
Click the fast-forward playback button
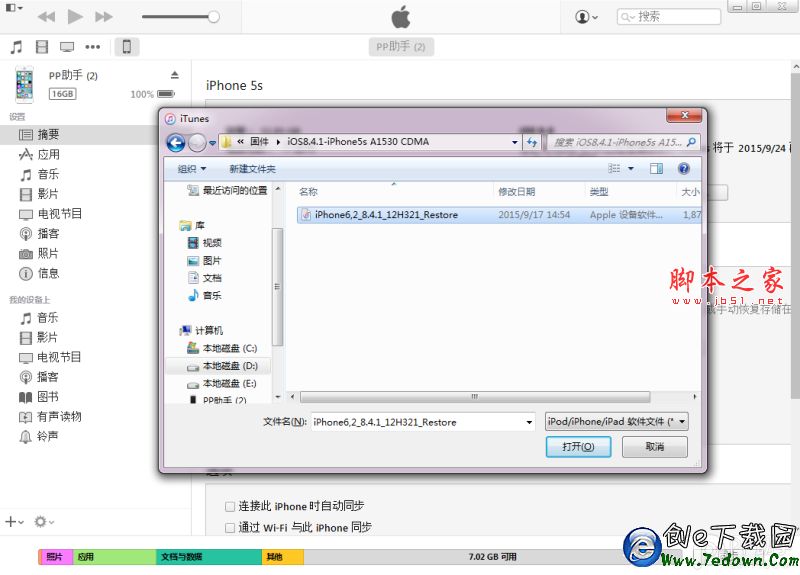pyautogui.click(x=104, y=17)
